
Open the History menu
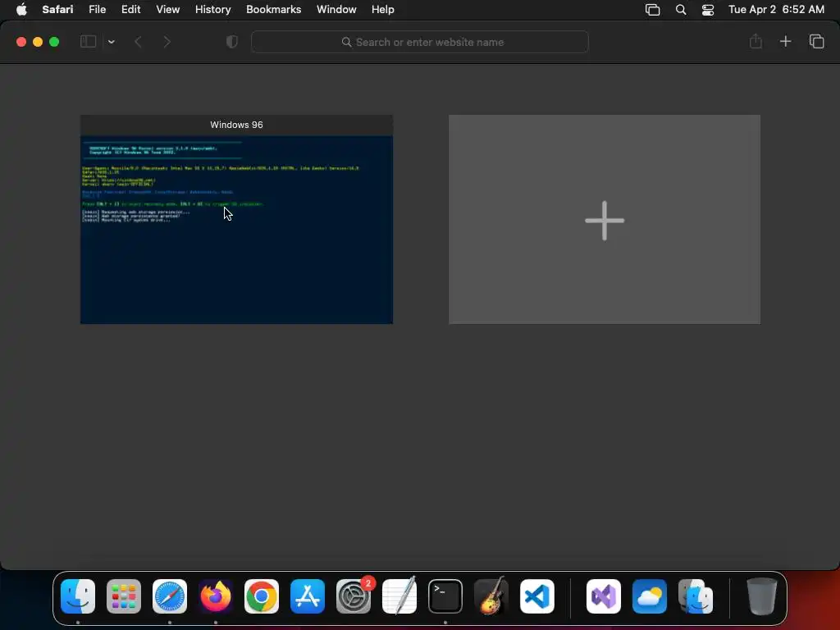pyautogui.click(x=212, y=10)
